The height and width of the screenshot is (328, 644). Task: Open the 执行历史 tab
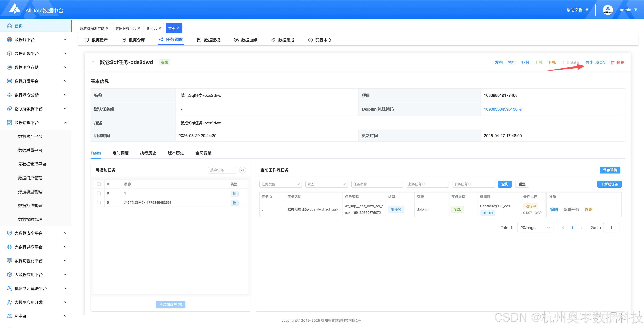(148, 153)
